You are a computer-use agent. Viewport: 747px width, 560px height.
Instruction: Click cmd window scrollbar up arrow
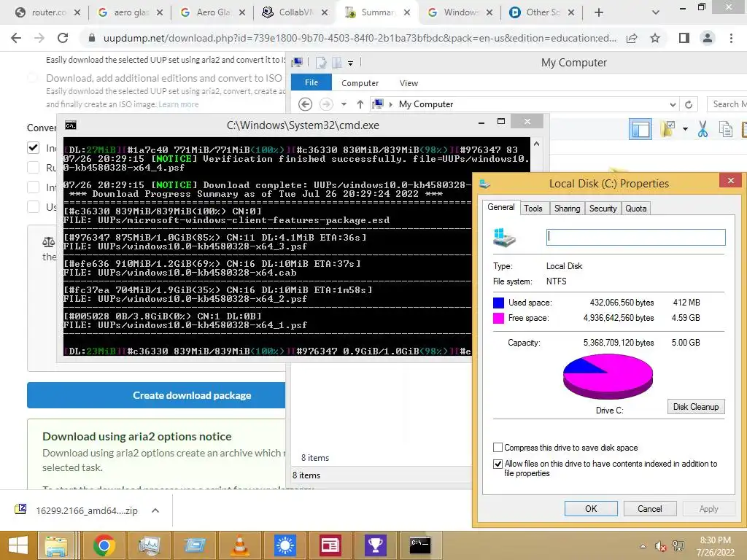536,144
